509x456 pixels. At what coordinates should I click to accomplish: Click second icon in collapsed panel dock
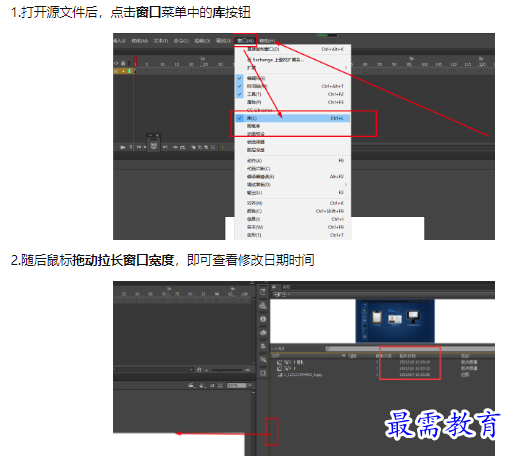pyautogui.click(x=263, y=306)
